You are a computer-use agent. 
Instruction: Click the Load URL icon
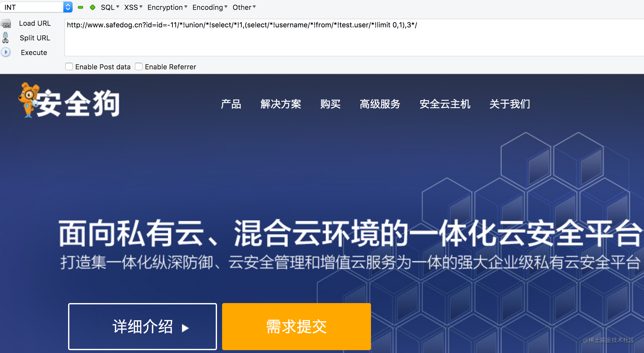coord(6,24)
